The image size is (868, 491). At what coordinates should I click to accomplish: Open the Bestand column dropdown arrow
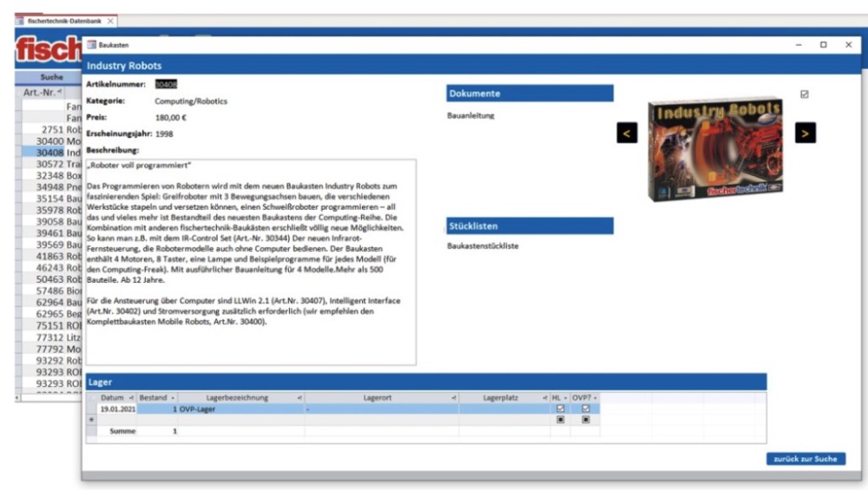[173, 398]
